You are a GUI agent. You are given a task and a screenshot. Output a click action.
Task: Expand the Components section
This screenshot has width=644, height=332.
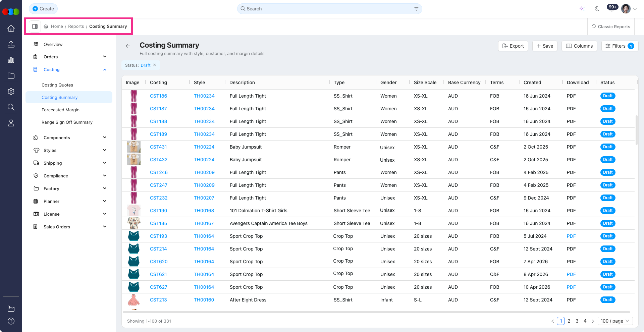[69, 137]
